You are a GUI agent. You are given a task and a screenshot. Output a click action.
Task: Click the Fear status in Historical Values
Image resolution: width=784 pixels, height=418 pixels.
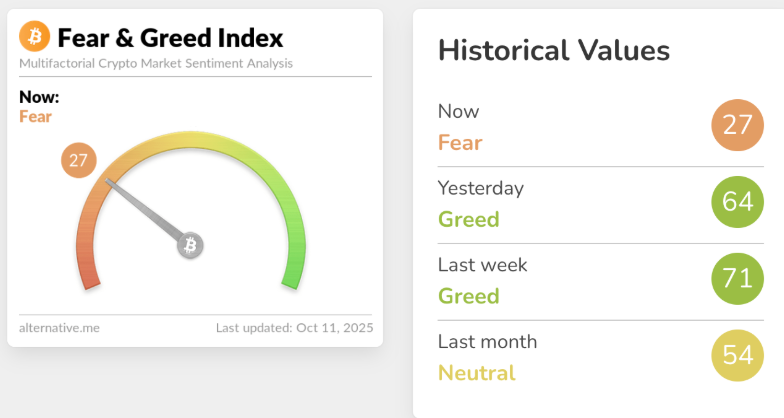point(460,142)
